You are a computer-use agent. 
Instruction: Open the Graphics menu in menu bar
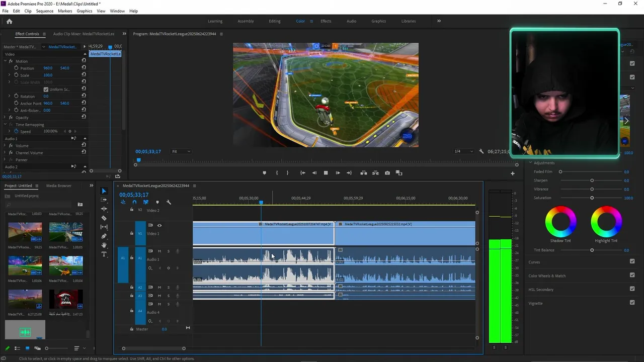85,11
